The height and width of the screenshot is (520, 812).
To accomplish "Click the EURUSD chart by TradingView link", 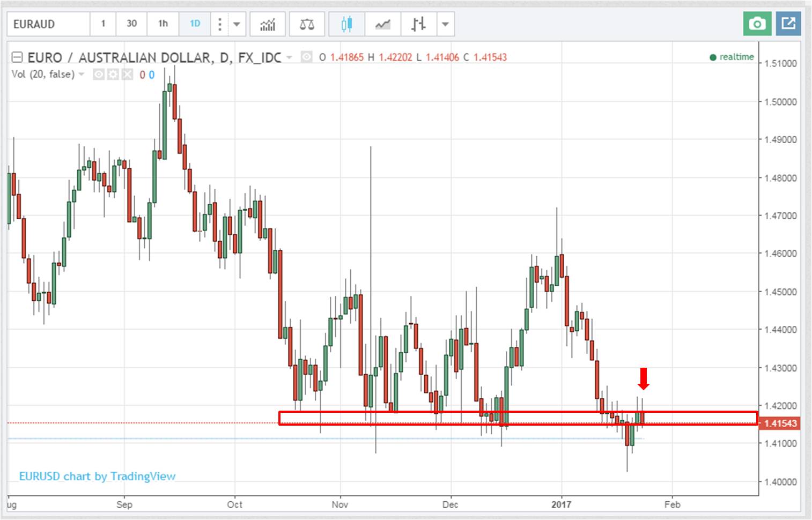I will (x=97, y=476).
